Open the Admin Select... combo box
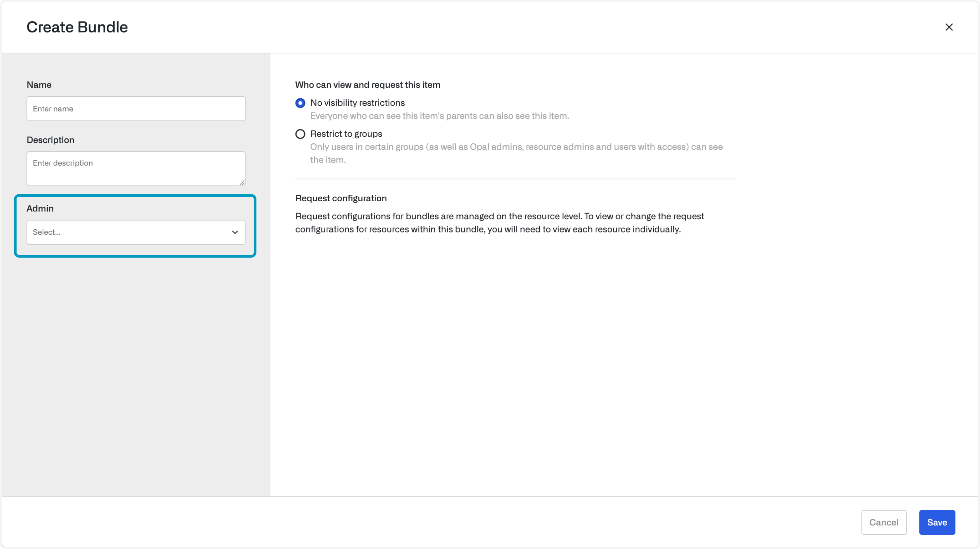 pos(129,232)
